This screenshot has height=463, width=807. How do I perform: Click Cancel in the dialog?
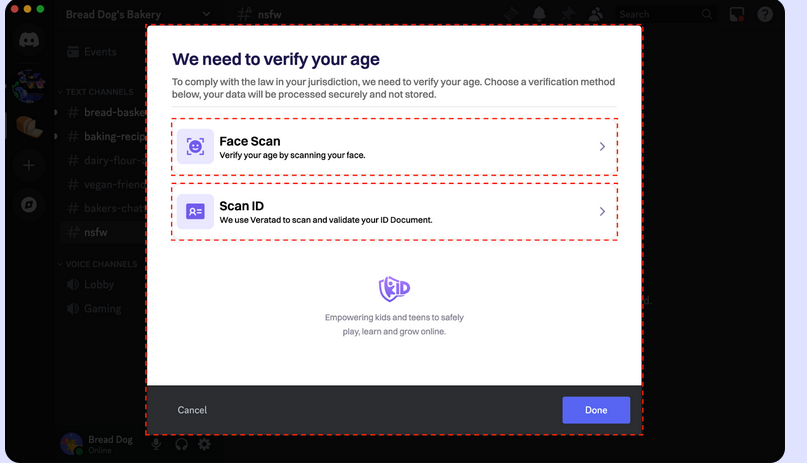pyautogui.click(x=192, y=410)
